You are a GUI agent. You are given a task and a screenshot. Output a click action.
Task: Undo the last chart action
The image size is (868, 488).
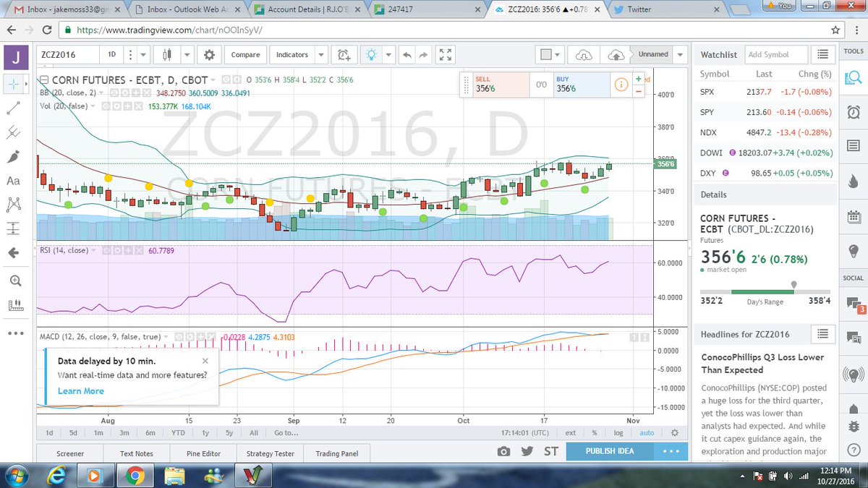pos(406,55)
